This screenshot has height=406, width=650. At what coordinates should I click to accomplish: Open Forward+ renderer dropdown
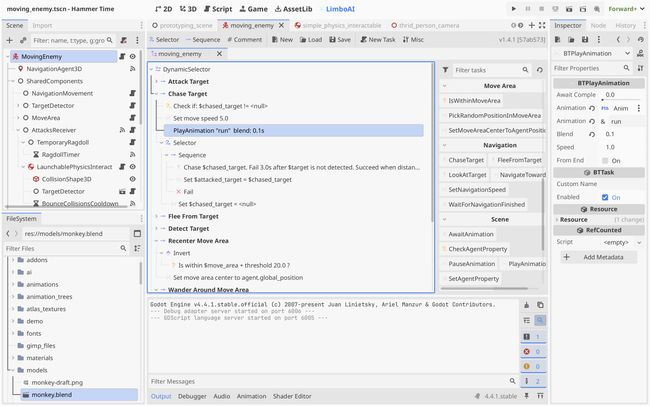tap(627, 9)
